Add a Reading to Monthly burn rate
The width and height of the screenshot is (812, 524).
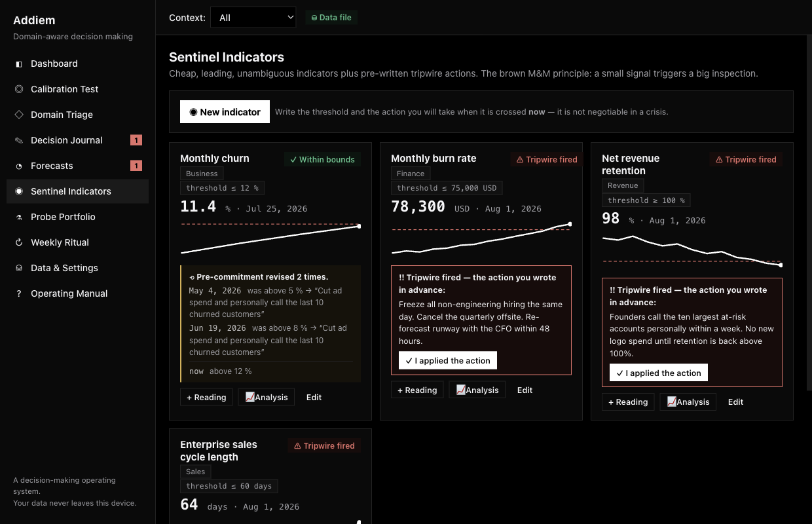tap(417, 390)
